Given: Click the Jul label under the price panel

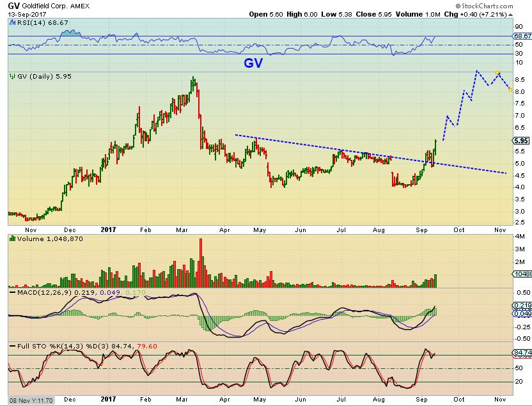Looking at the screenshot, I should (341, 230).
